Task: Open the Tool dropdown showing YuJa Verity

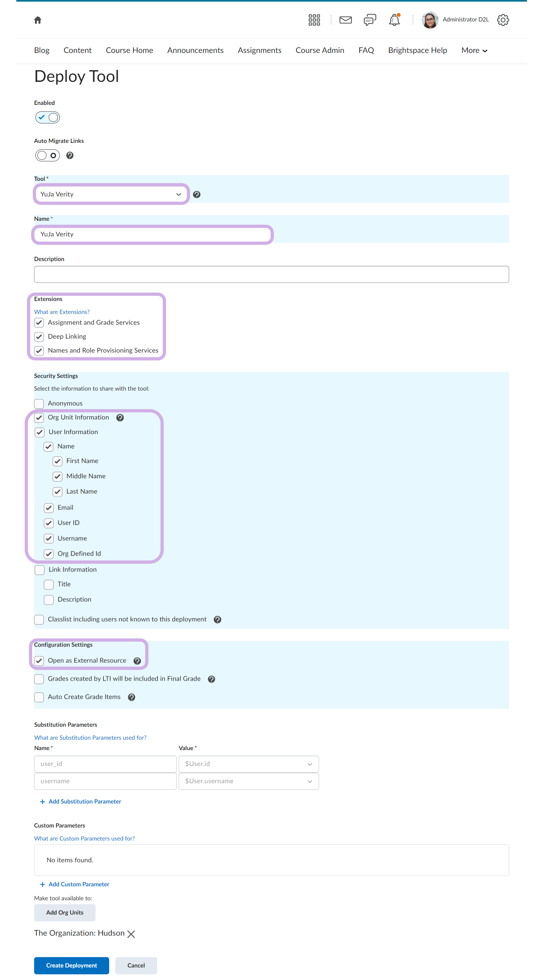Action: click(x=111, y=195)
